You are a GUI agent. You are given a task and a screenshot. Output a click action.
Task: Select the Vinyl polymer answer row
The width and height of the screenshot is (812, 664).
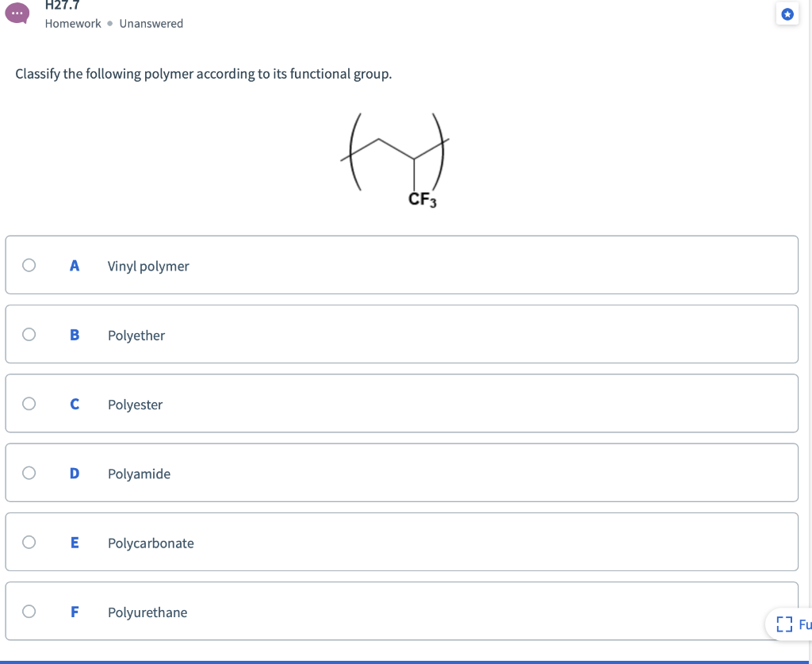(402, 265)
